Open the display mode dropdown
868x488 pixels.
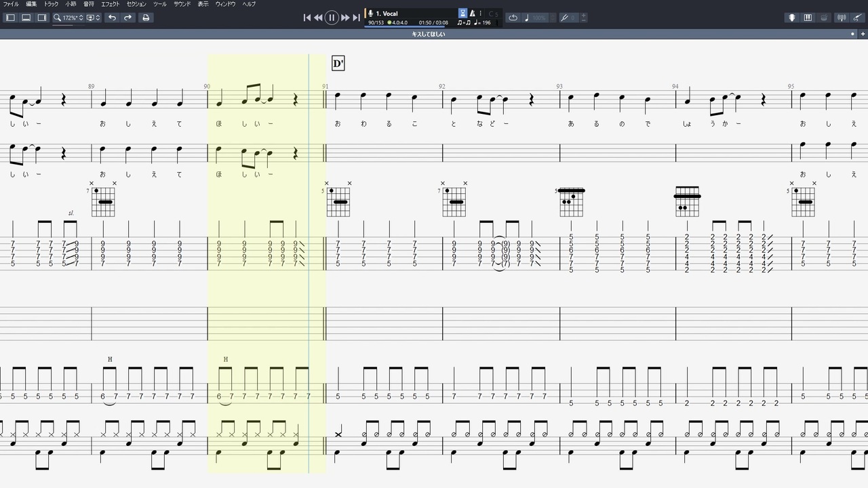pos(93,18)
